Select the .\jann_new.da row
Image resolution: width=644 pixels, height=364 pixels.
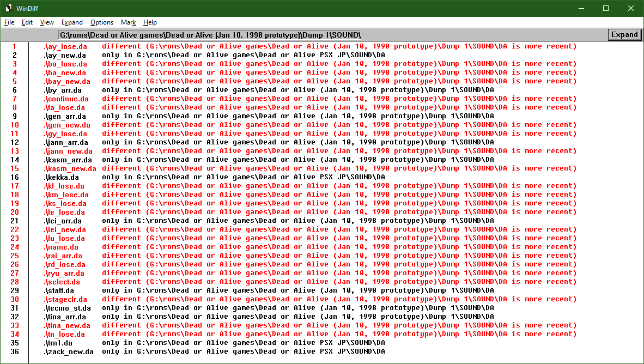[310, 151]
